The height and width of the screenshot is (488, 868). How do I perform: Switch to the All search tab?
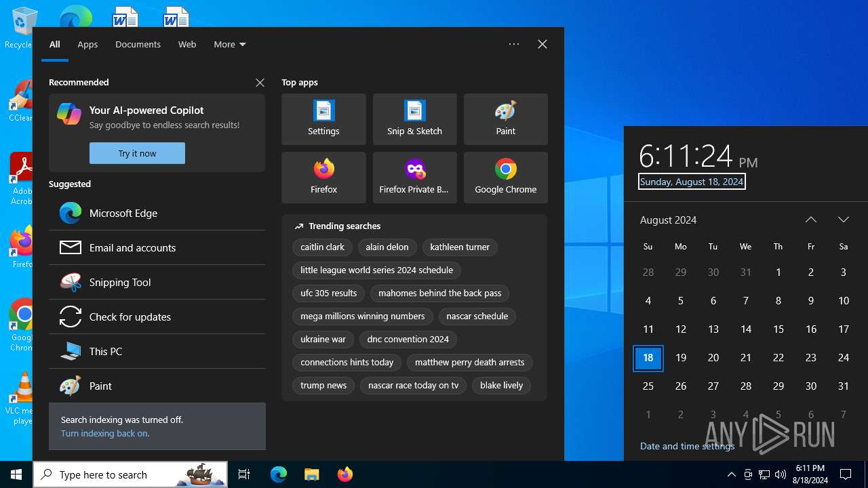tap(55, 44)
